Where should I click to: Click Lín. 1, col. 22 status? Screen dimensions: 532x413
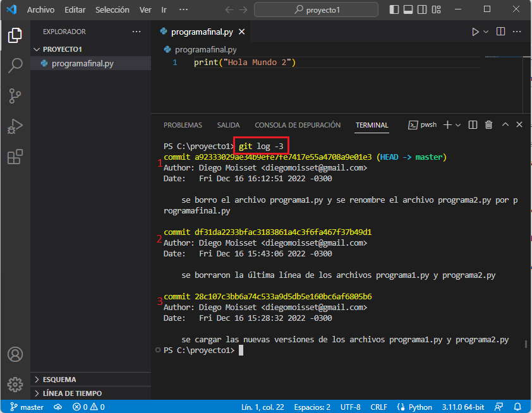(x=263, y=407)
